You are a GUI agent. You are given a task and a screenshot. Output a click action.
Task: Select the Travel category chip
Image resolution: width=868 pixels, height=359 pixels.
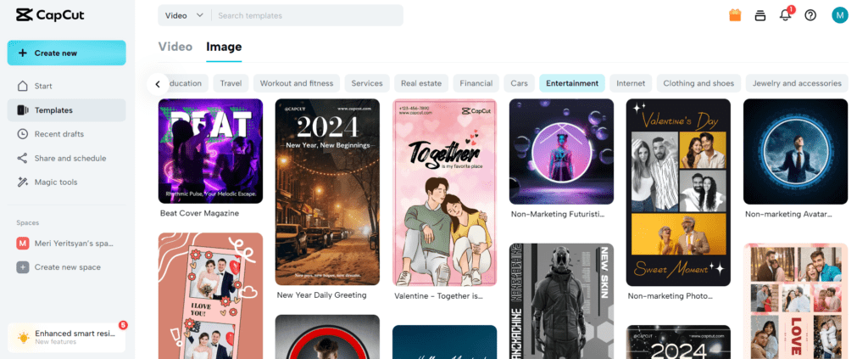coord(231,84)
